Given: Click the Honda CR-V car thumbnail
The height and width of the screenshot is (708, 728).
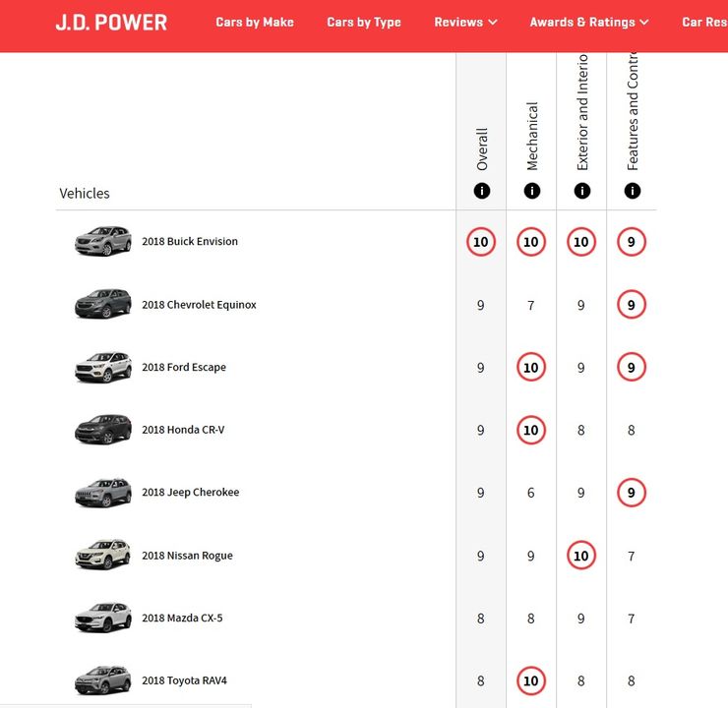Looking at the screenshot, I should point(103,430).
